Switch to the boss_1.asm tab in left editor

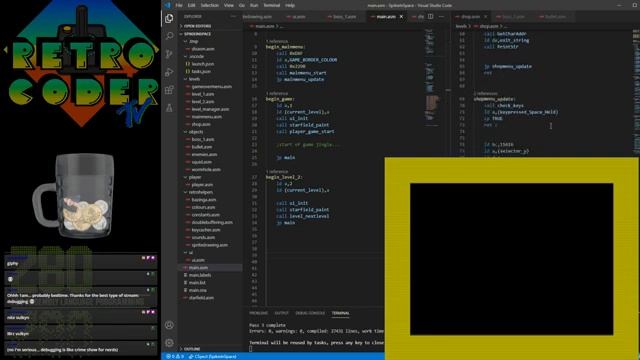coord(343,17)
